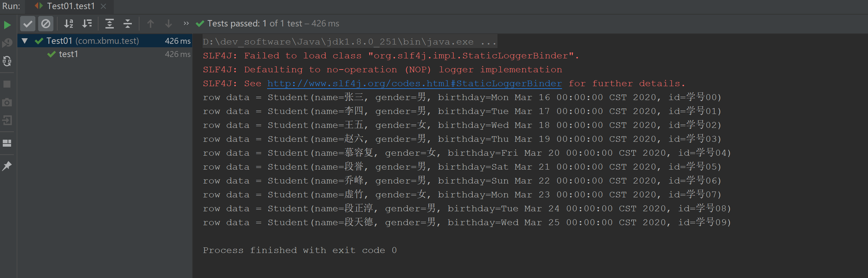Viewport: 868px width, 278px height.
Task: Collapse the Test01 tree node arrow
Action: 25,41
